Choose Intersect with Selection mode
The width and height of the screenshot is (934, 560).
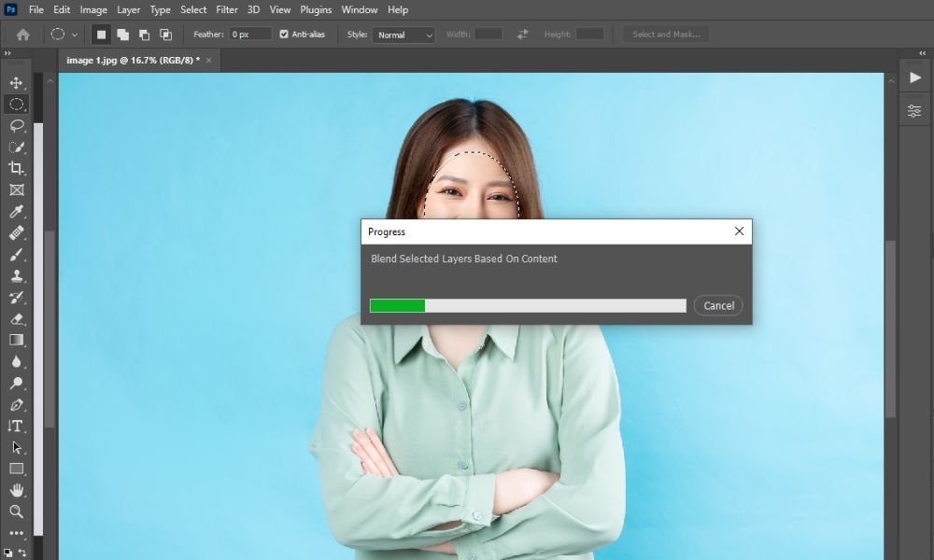pos(165,35)
